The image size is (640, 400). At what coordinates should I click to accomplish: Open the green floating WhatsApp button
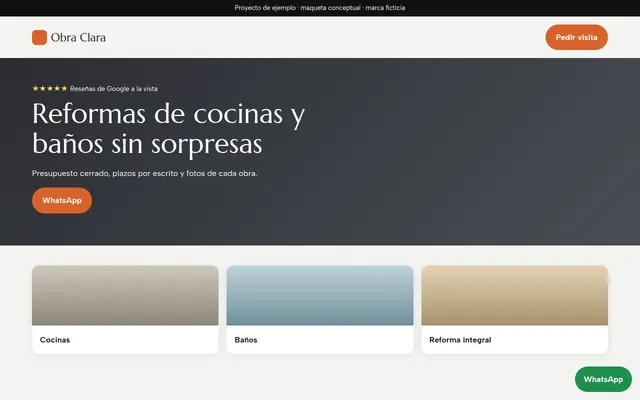(x=603, y=379)
